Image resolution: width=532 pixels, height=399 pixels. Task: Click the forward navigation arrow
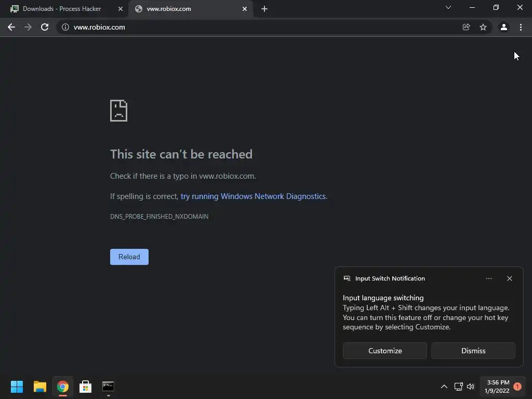(28, 27)
